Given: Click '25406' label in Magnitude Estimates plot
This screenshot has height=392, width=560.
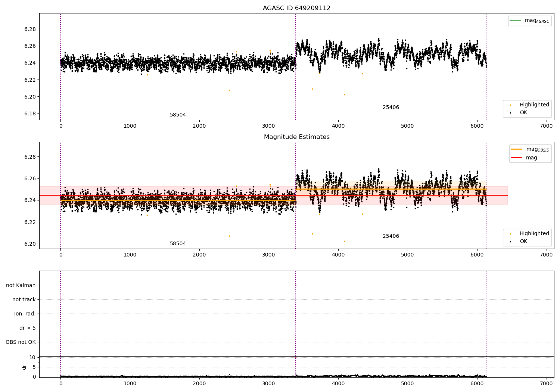Looking at the screenshot, I should pyautogui.click(x=391, y=236).
